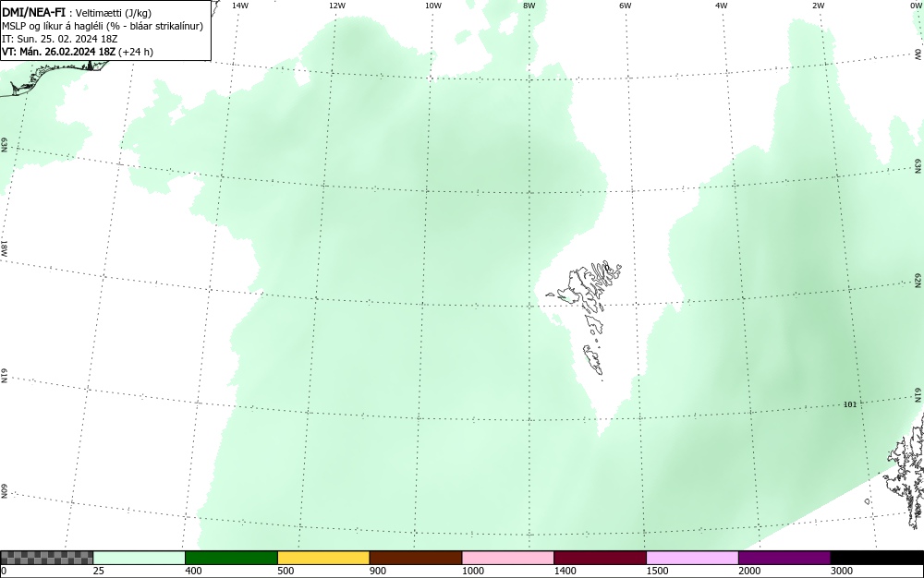Click the "2W" longitude label
924x578 pixels.
pyautogui.click(x=818, y=6)
